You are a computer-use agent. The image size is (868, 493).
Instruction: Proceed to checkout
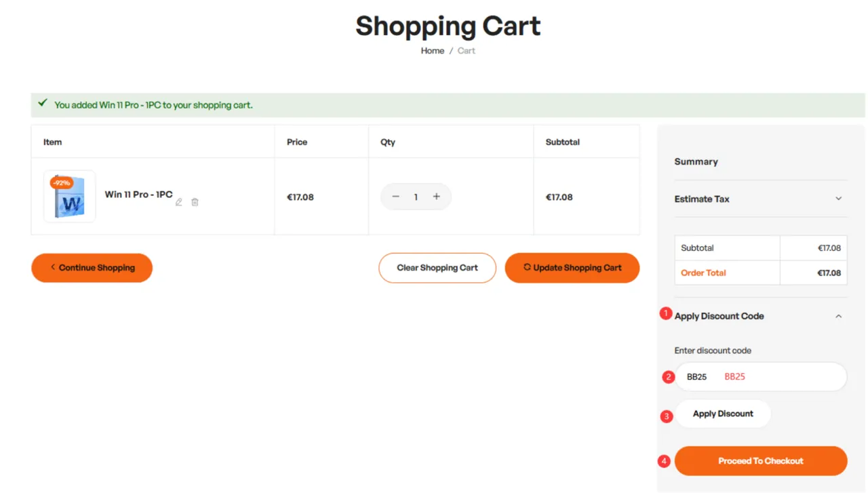[x=761, y=461]
